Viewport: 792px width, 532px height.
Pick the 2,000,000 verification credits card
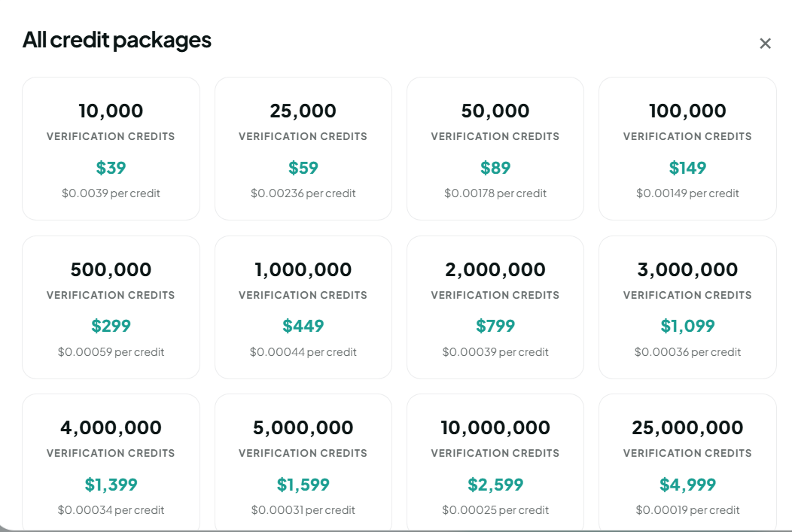495,308
